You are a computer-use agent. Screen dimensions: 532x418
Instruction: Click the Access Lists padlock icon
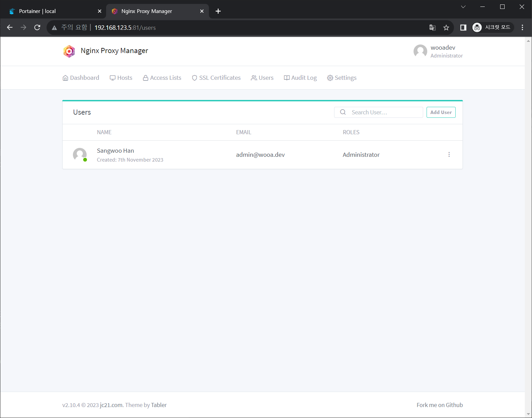point(145,78)
